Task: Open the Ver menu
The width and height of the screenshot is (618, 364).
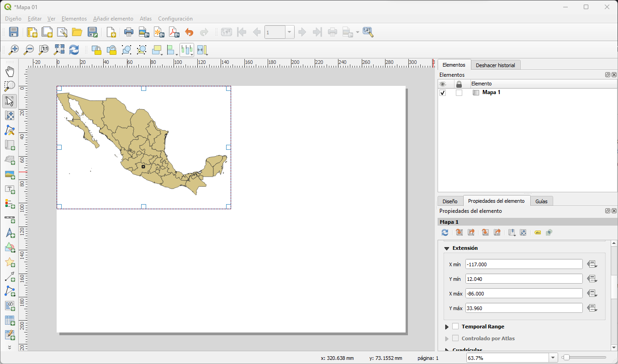Action: (x=52, y=19)
